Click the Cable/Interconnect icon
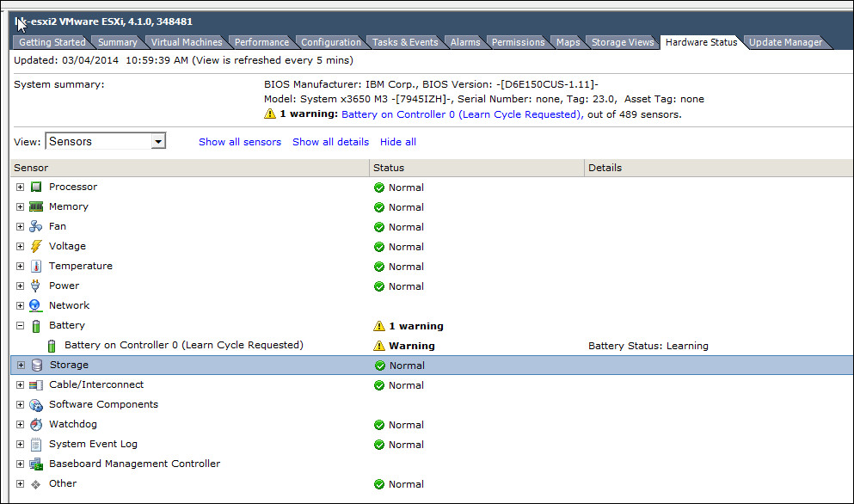Image resolution: width=854 pixels, height=504 pixels. coord(36,385)
